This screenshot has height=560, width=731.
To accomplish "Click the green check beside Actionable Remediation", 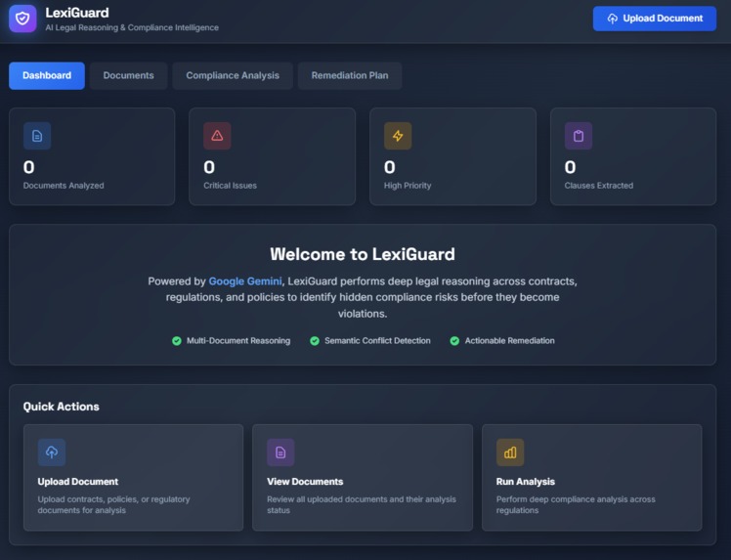I will [x=454, y=341].
